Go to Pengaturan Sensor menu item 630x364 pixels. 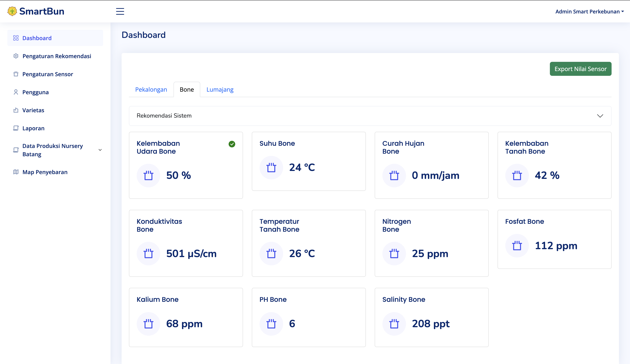click(x=55, y=74)
